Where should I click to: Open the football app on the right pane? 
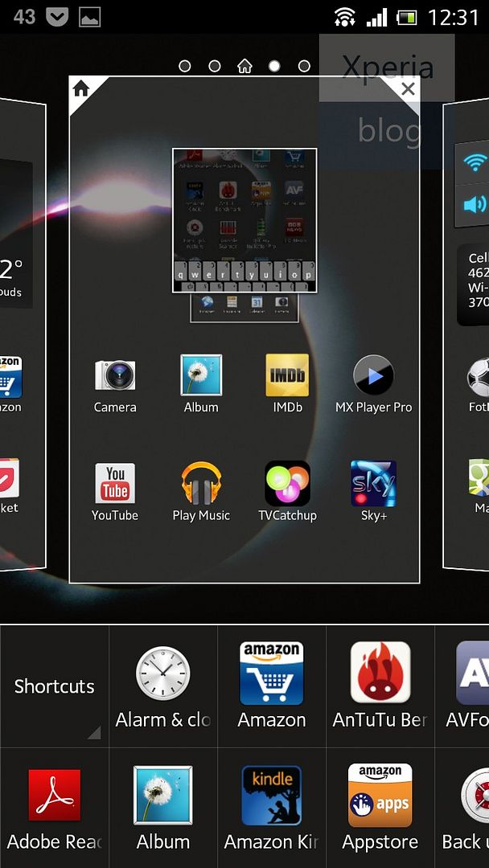point(478,385)
